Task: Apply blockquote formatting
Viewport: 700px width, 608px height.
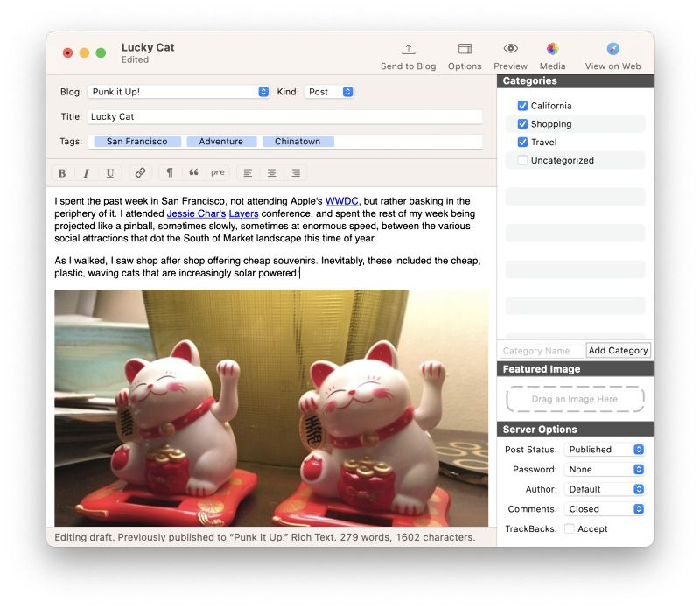Action: 194,172
